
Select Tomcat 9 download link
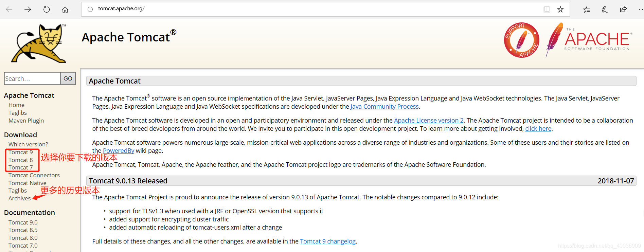[x=21, y=152]
